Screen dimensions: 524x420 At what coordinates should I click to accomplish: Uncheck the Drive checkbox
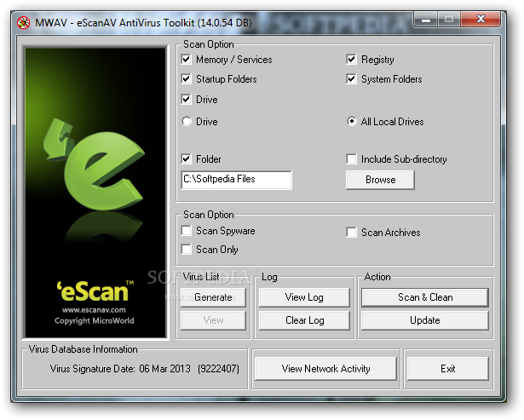tap(186, 99)
